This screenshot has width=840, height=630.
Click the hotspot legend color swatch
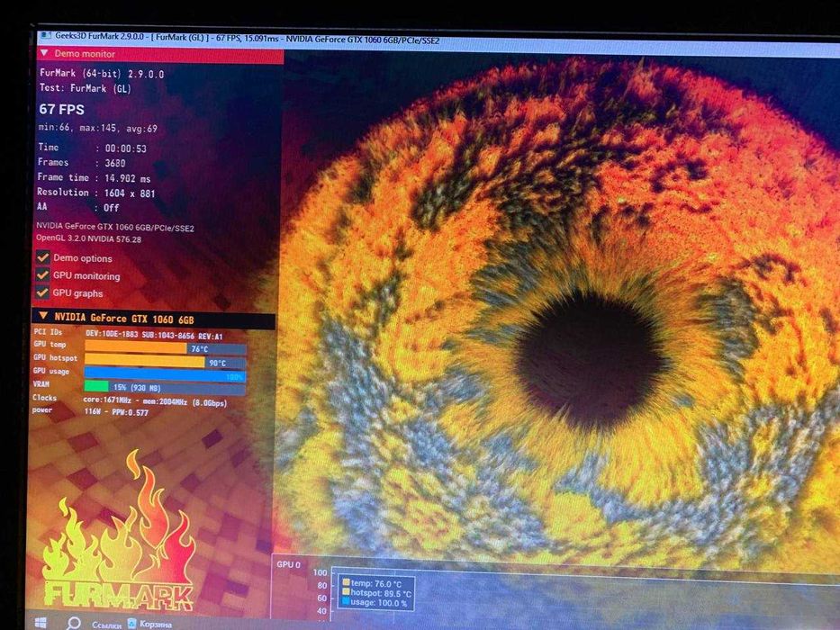pyautogui.click(x=346, y=592)
